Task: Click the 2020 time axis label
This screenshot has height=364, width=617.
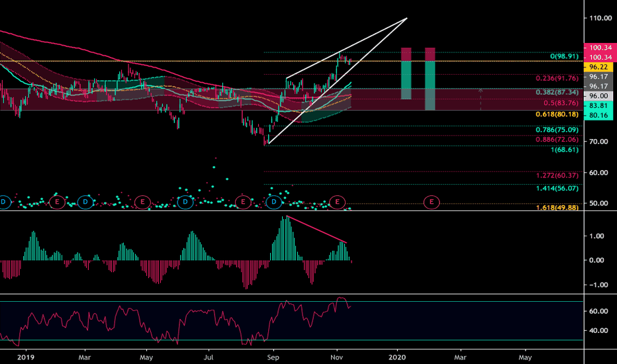Action: [397, 357]
